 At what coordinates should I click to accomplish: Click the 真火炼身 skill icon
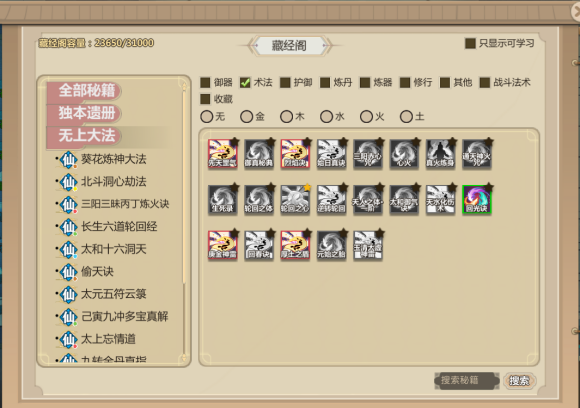coord(441,154)
